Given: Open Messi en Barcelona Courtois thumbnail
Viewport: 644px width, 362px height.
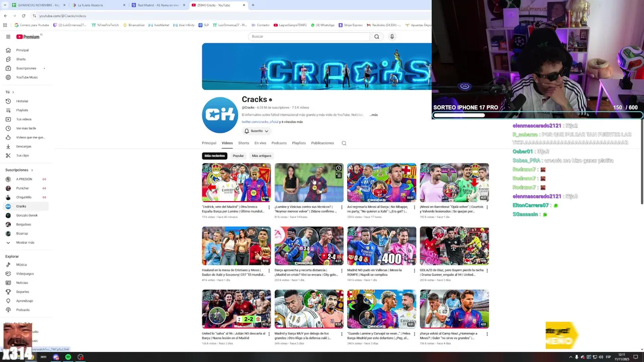Looking at the screenshot, I should click(454, 183).
